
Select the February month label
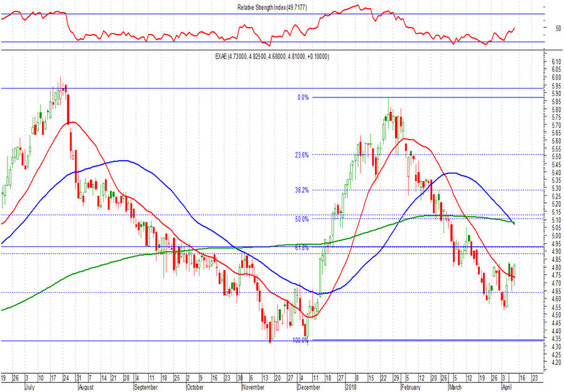coord(410,388)
